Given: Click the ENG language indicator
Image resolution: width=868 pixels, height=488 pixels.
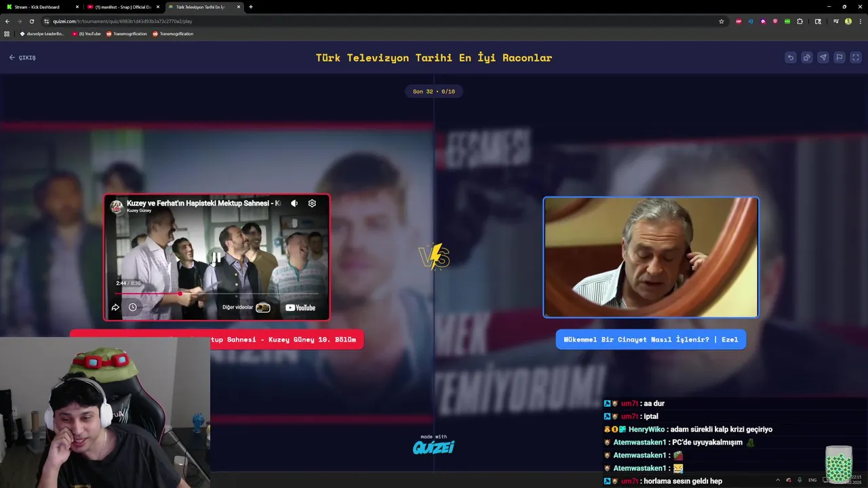Looking at the screenshot, I should [812, 480].
